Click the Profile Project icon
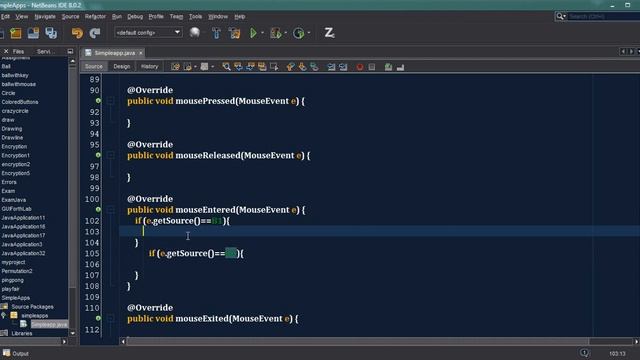The image size is (640, 360). coord(299,33)
